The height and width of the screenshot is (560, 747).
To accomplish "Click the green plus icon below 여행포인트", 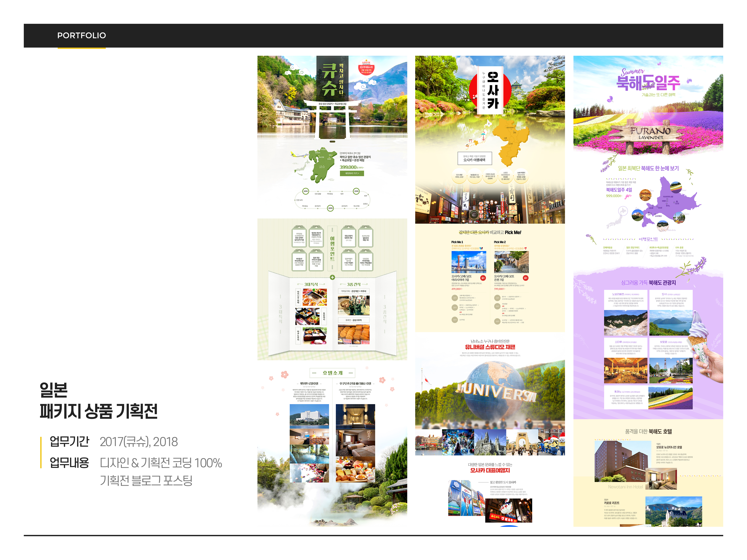I will (332, 277).
